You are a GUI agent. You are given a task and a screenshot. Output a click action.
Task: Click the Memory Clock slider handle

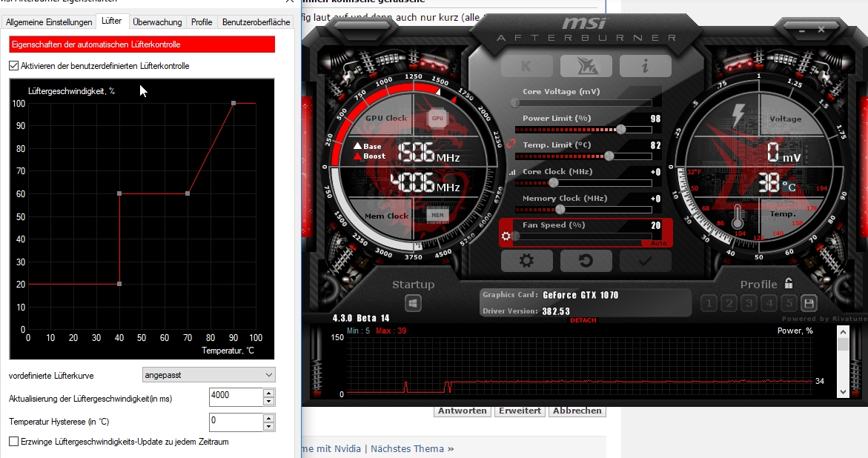[560, 209]
